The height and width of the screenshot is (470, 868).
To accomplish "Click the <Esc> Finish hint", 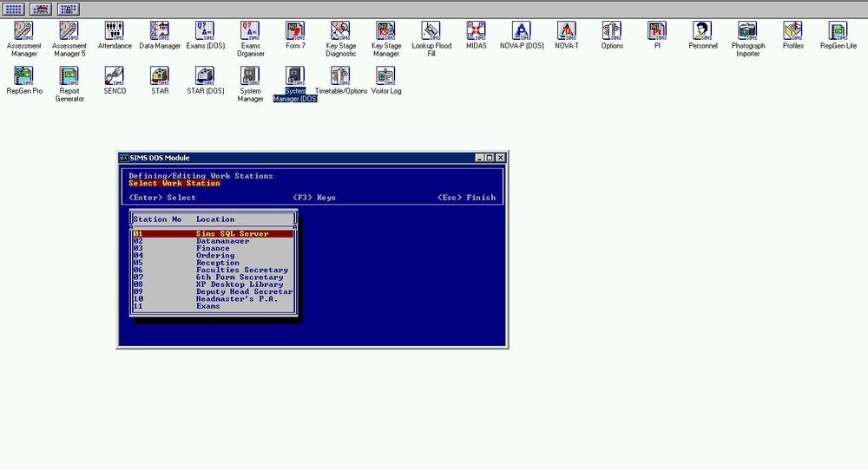I will pyautogui.click(x=467, y=198).
